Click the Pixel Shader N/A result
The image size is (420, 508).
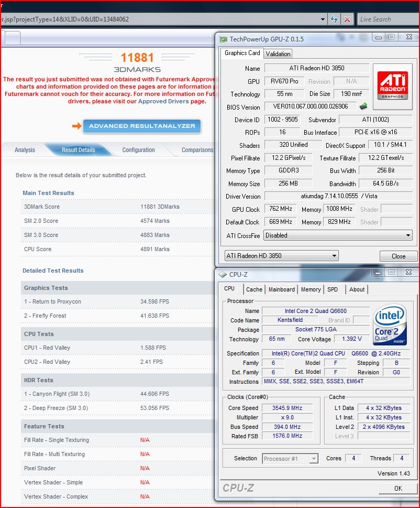(x=145, y=468)
